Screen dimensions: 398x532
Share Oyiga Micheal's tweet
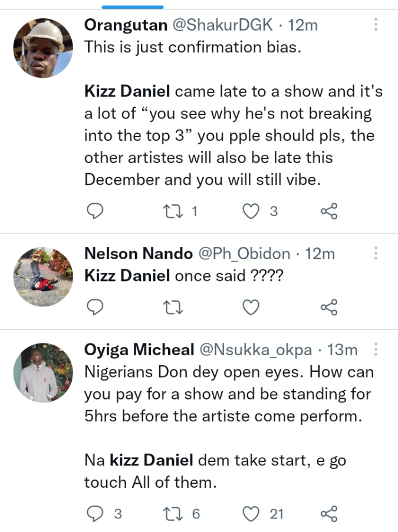point(328,514)
